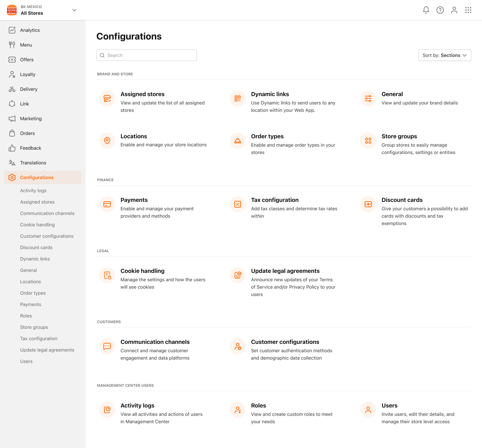Open the Menu section icon
The image size is (482, 448).
point(12,45)
